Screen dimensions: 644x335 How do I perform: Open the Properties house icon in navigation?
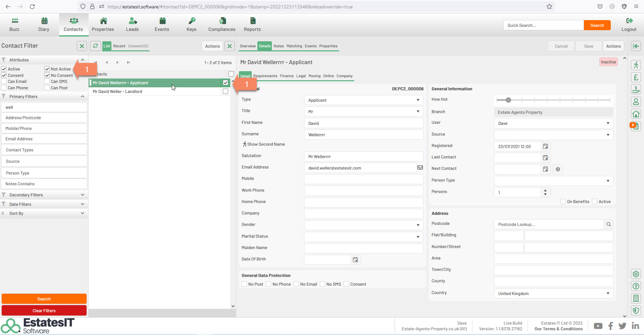point(103,21)
